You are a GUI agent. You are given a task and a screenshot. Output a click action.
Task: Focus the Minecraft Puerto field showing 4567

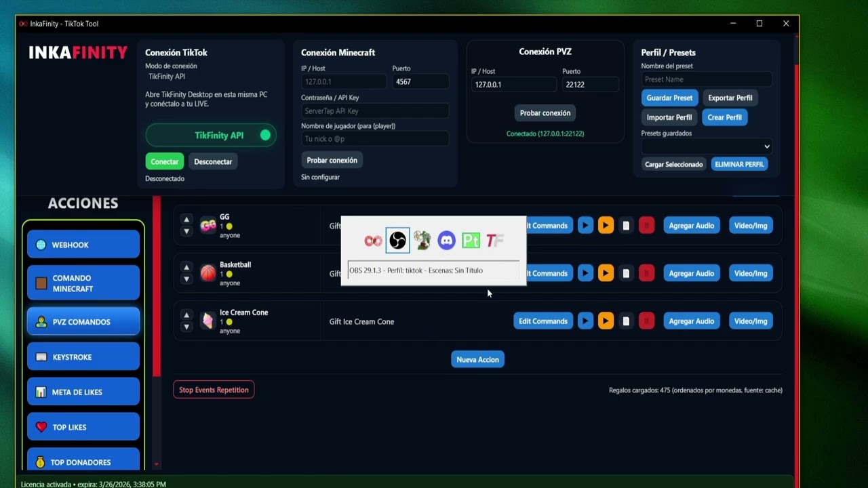420,81
